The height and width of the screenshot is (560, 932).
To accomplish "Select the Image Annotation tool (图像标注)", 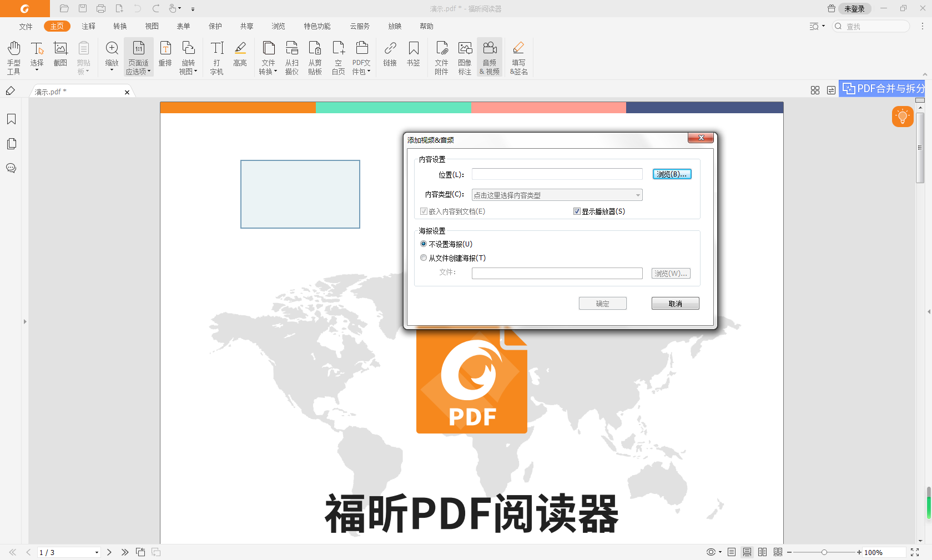I will point(465,57).
